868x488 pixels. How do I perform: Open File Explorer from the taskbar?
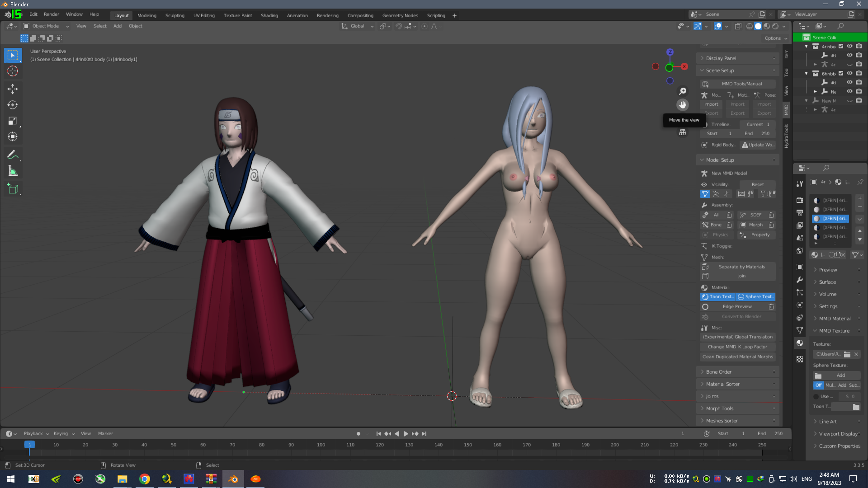point(123,479)
